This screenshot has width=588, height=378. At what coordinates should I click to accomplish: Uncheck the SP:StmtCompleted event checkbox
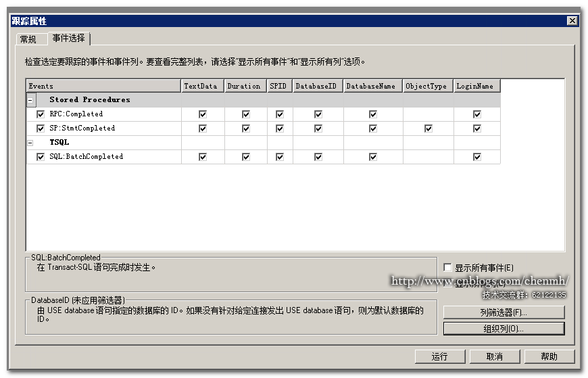41,128
